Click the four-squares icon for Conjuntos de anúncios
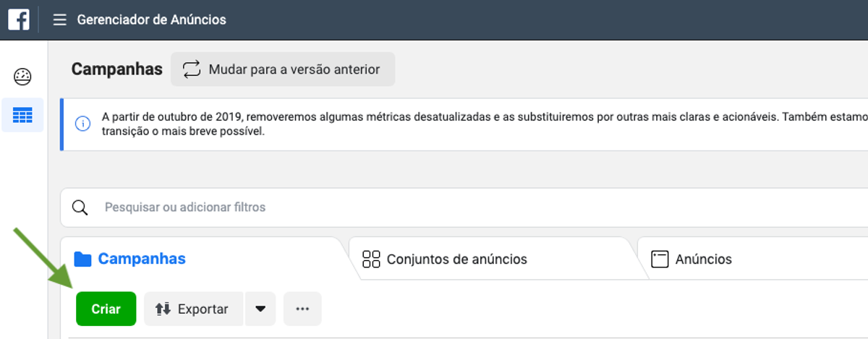 (371, 259)
